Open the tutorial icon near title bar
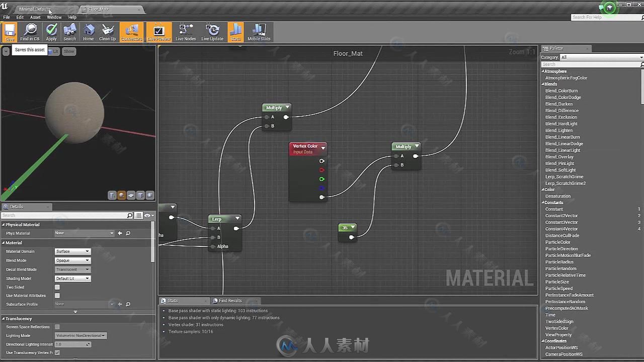Viewport: 644px width, 362px height. tap(610, 8)
